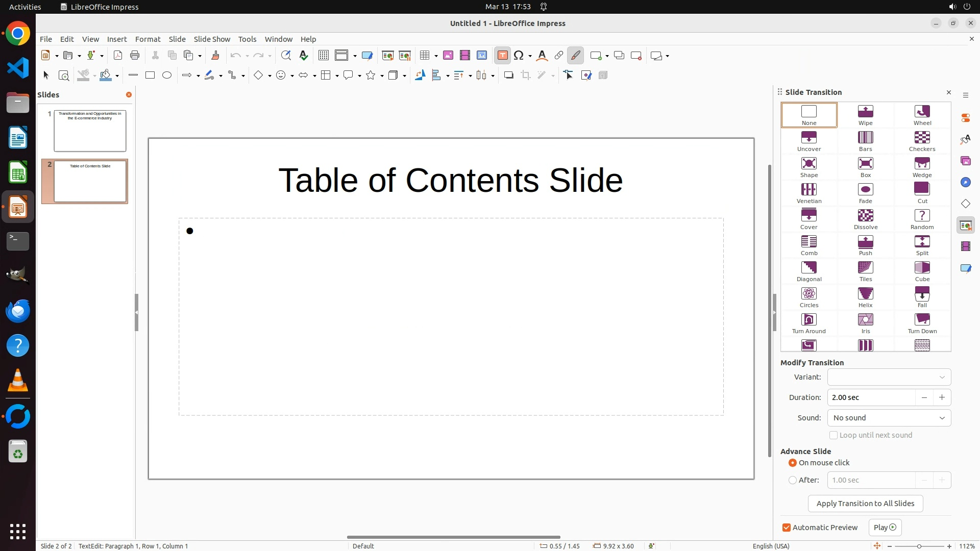
Task: Open the Slide Show menu
Action: [x=212, y=39]
